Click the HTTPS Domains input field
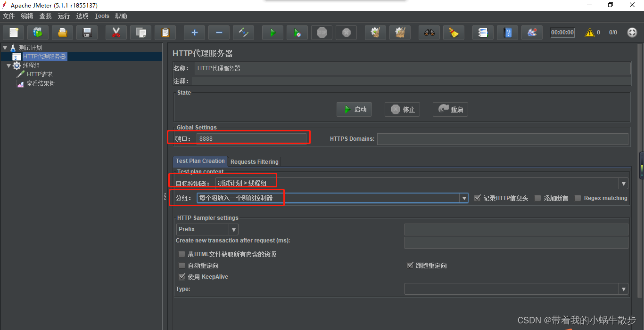This screenshot has height=330, width=644. click(503, 139)
